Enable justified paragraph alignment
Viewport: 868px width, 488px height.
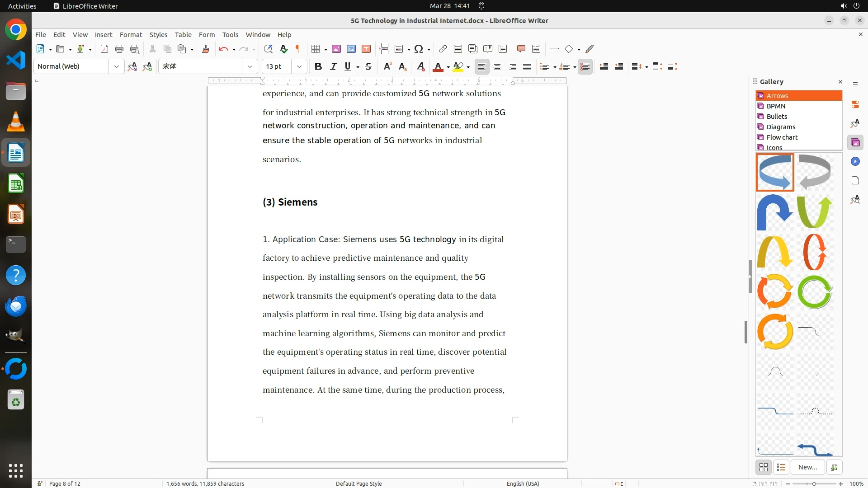(527, 66)
